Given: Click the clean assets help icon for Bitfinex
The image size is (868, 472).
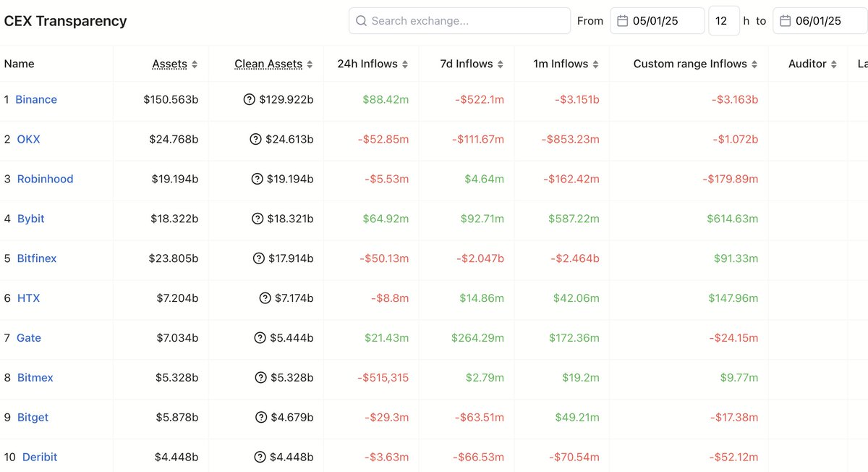Looking at the screenshot, I should coord(259,258).
